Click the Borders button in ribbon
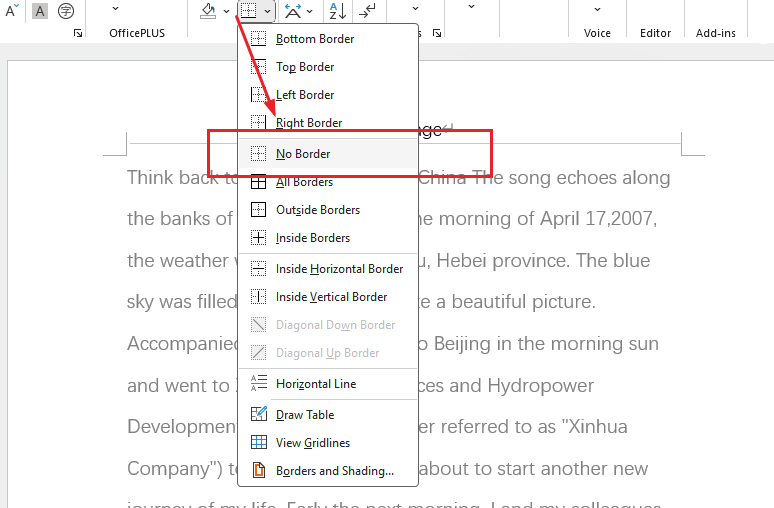This screenshot has width=774, height=508. 249,10
